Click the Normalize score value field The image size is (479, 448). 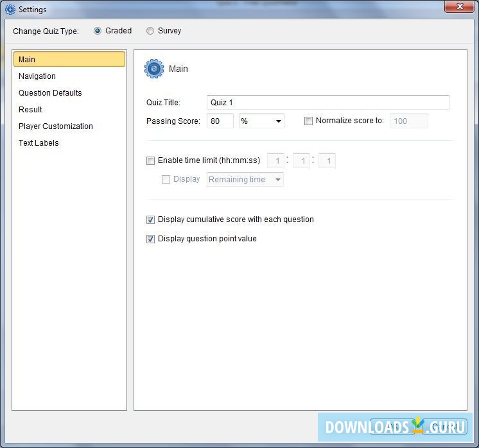(409, 121)
